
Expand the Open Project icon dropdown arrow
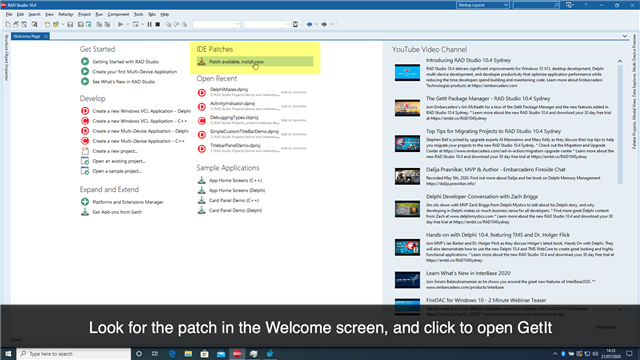pos(63,24)
